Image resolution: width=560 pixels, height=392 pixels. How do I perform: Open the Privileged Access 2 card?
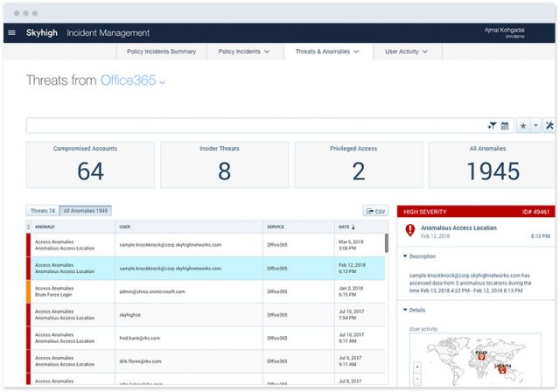point(359,164)
